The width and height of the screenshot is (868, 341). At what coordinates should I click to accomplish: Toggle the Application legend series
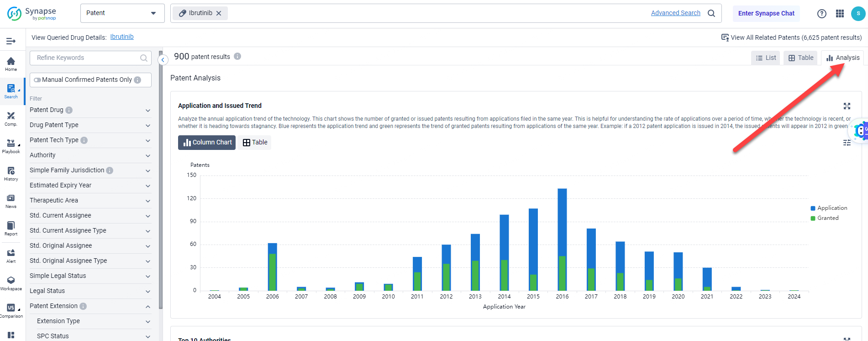pos(828,208)
